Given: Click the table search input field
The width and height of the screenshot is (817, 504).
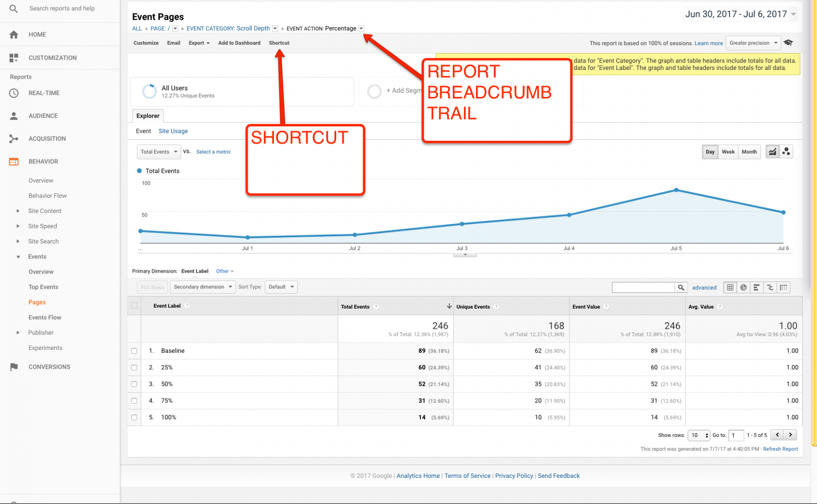Looking at the screenshot, I should coord(643,287).
